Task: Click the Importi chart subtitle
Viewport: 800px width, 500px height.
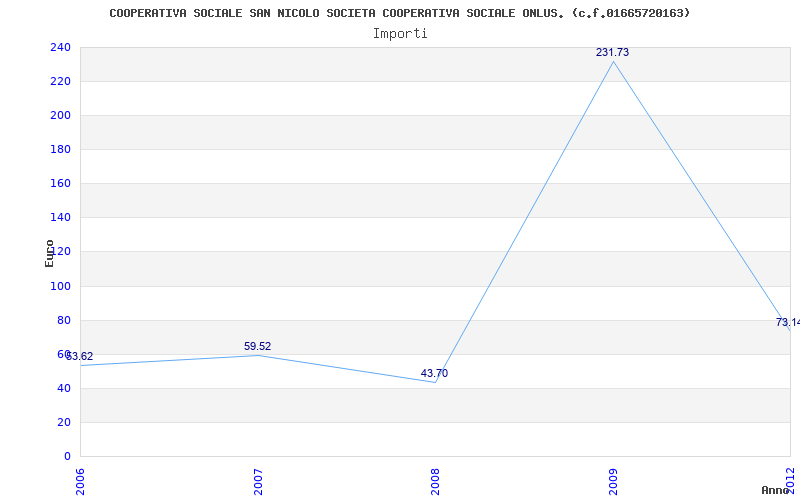Action: pyautogui.click(x=400, y=34)
